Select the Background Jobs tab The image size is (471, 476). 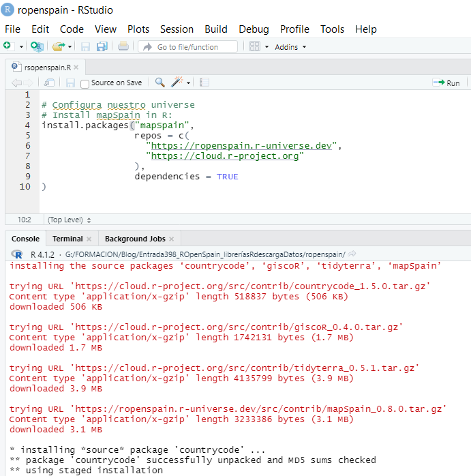pos(135,239)
